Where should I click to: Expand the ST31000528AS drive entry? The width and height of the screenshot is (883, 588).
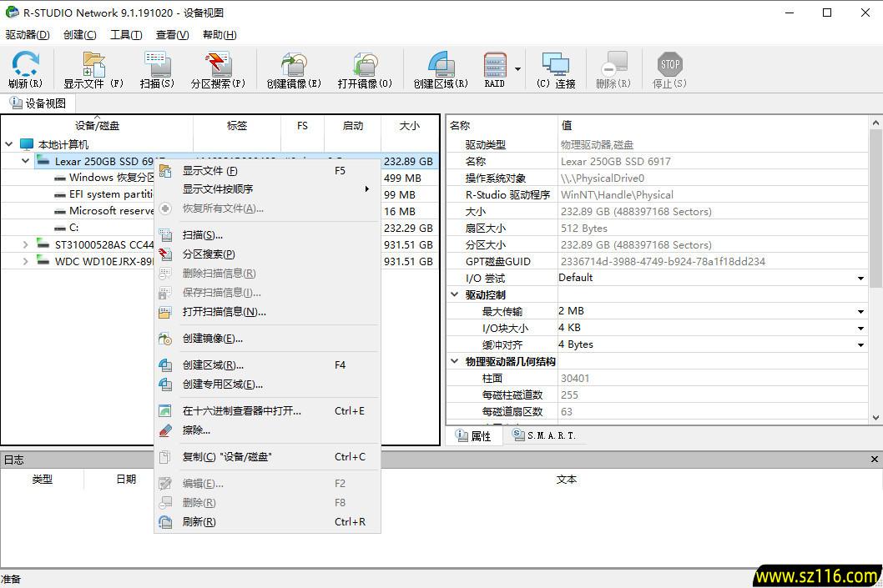click(x=24, y=244)
